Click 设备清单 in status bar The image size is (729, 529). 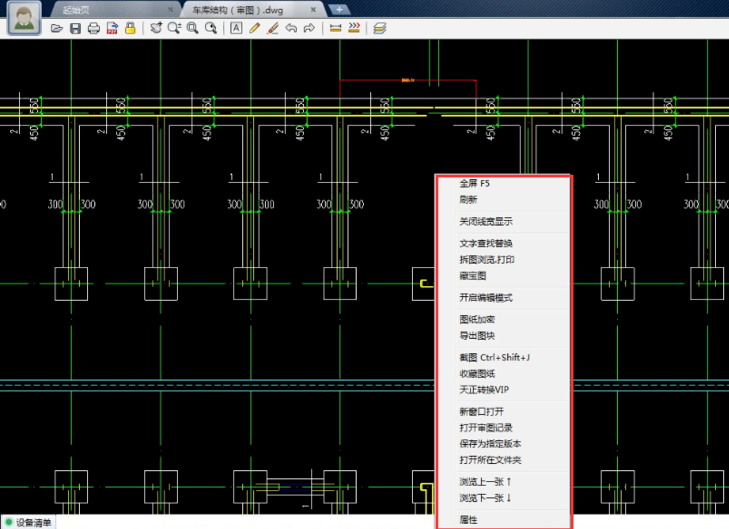click(x=33, y=522)
